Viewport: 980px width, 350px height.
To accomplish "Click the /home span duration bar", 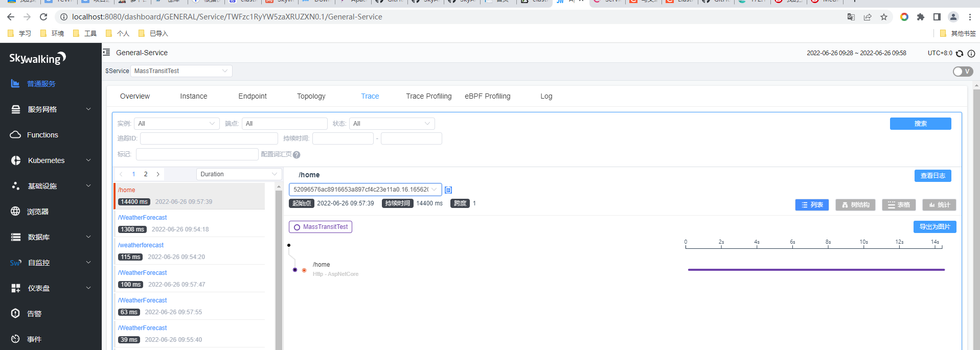I will [816, 270].
